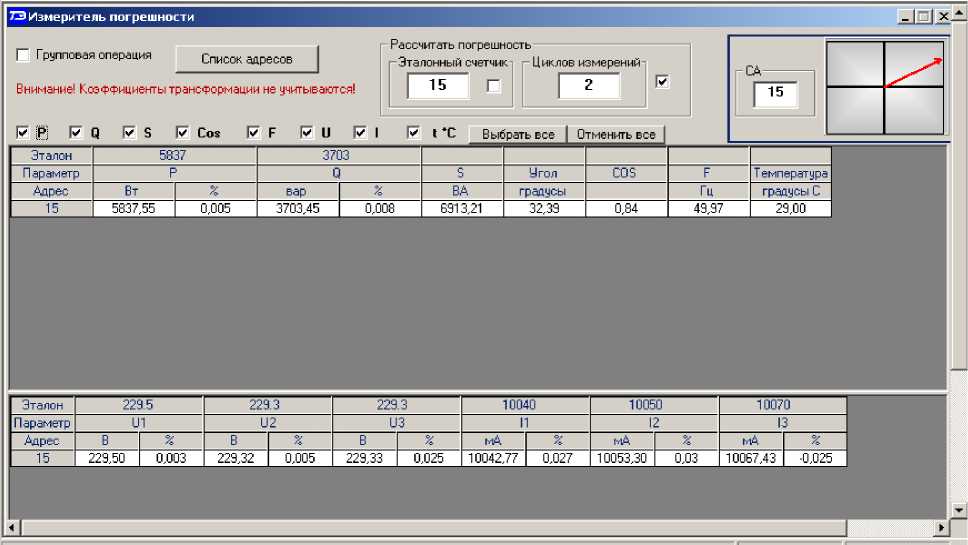Click the CA address input field
The height and width of the screenshot is (545, 968).
coord(775,93)
